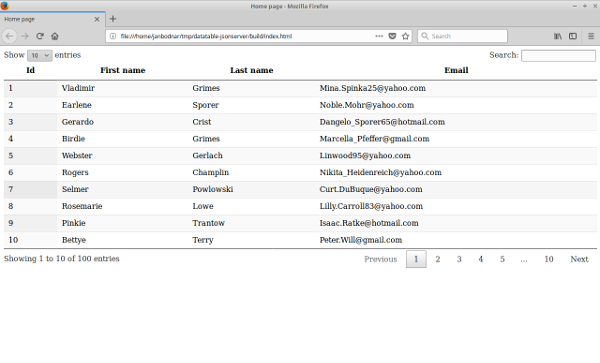Go back with the browser back arrow

pyautogui.click(x=10, y=36)
